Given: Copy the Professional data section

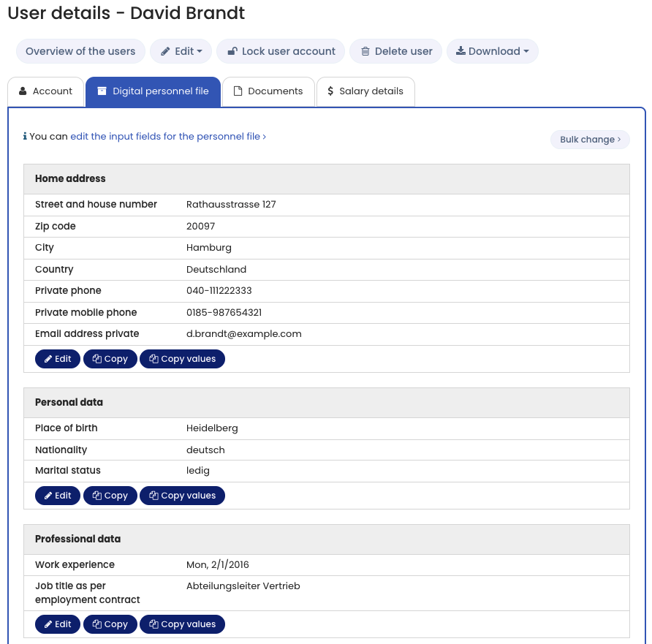Looking at the screenshot, I should pos(110,624).
